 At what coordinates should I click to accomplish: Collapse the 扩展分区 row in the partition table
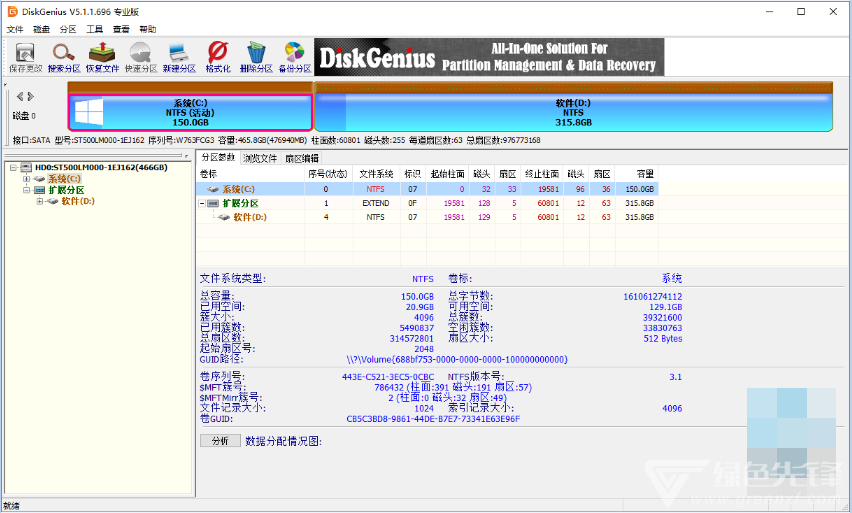click(x=202, y=203)
